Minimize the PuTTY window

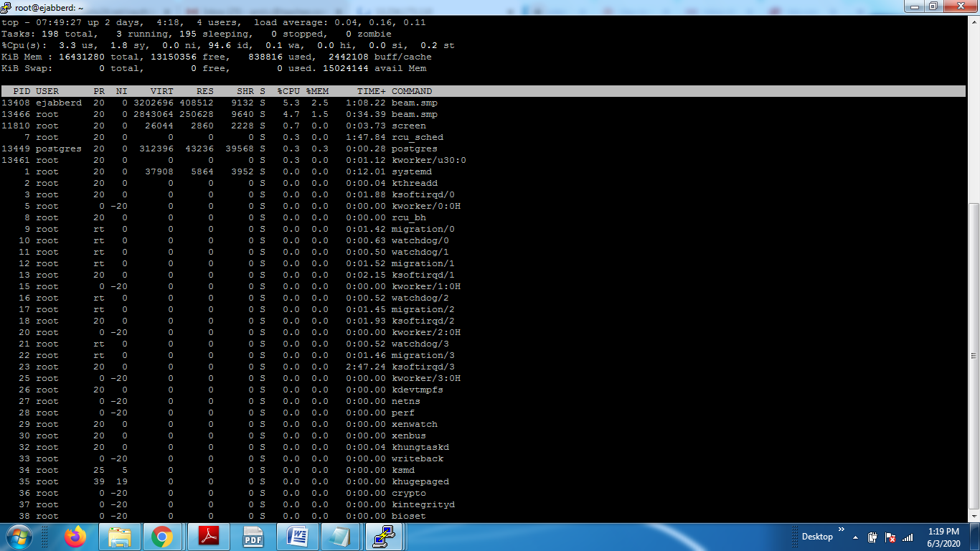[x=914, y=6]
